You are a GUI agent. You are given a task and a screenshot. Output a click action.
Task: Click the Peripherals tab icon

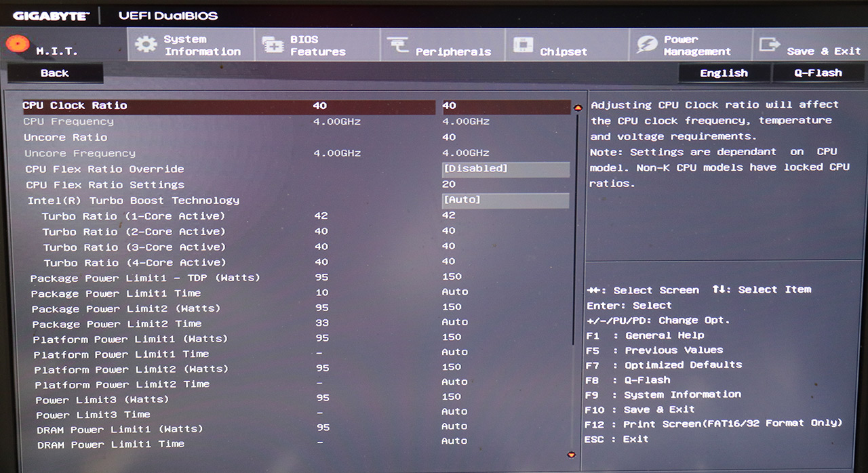[397, 45]
